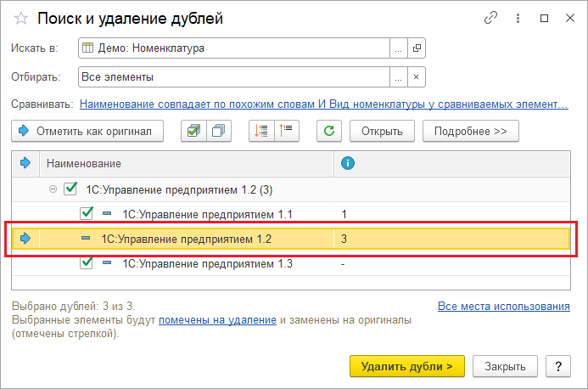
Task: Select the row '1С:Управление предприятием 1.1'
Action: [291, 214]
